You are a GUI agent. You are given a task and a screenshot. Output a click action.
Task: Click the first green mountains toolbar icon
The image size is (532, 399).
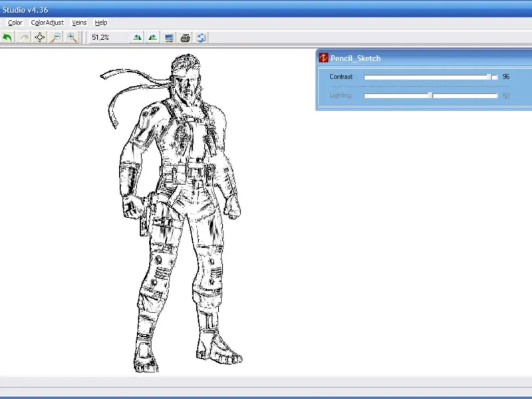click(137, 37)
